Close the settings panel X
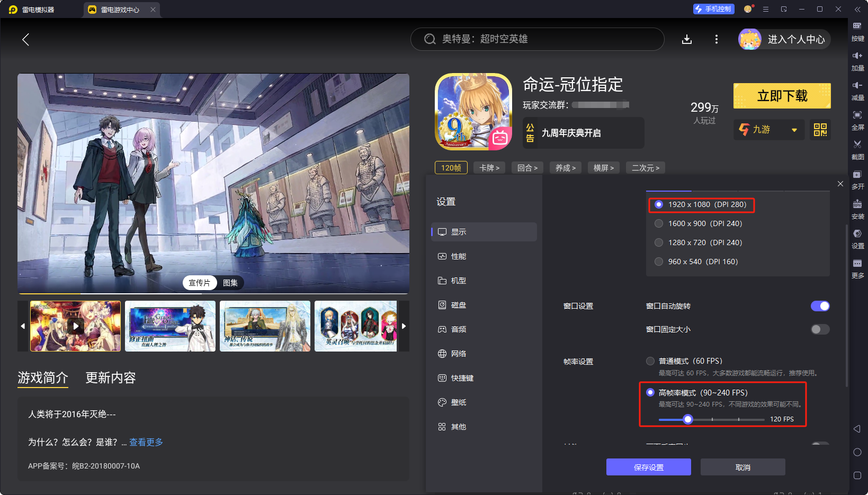The image size is (868, 495). click(840, 184)
